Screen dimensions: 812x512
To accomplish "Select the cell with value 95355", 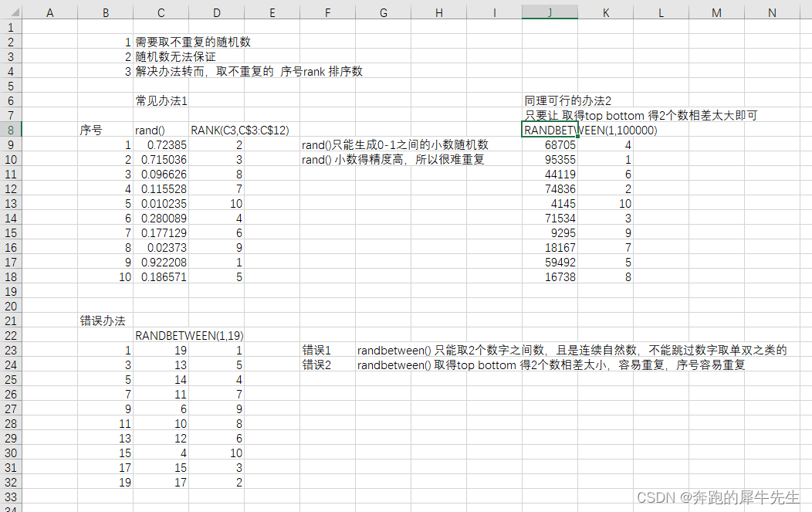I will pyautogui.click(x=550, y=159).
